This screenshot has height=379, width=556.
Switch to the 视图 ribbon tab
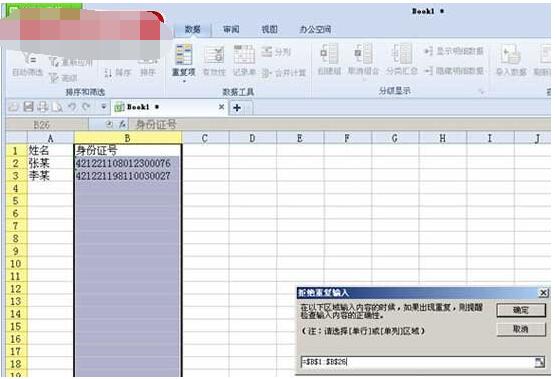[269, 29]
